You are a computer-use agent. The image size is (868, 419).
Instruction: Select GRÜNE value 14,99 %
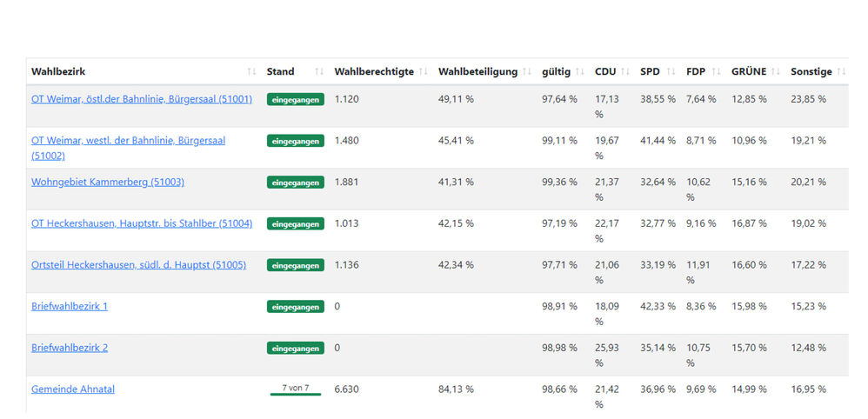pos(750,389)
